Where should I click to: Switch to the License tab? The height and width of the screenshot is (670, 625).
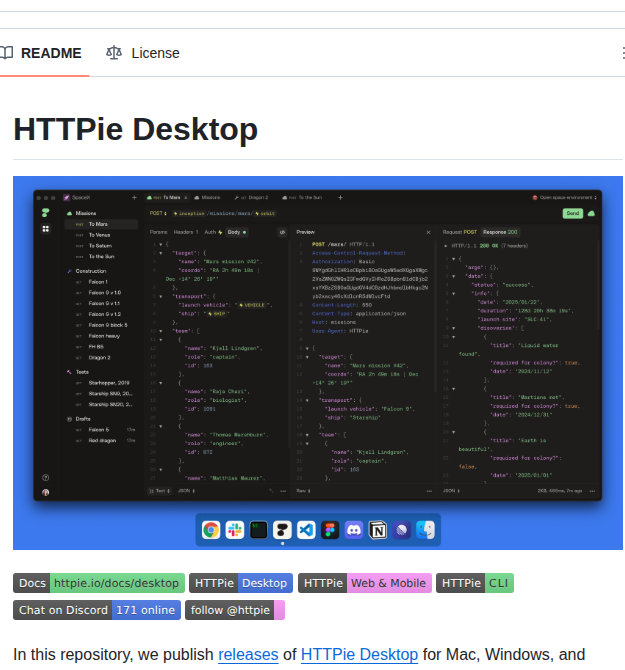142,53
